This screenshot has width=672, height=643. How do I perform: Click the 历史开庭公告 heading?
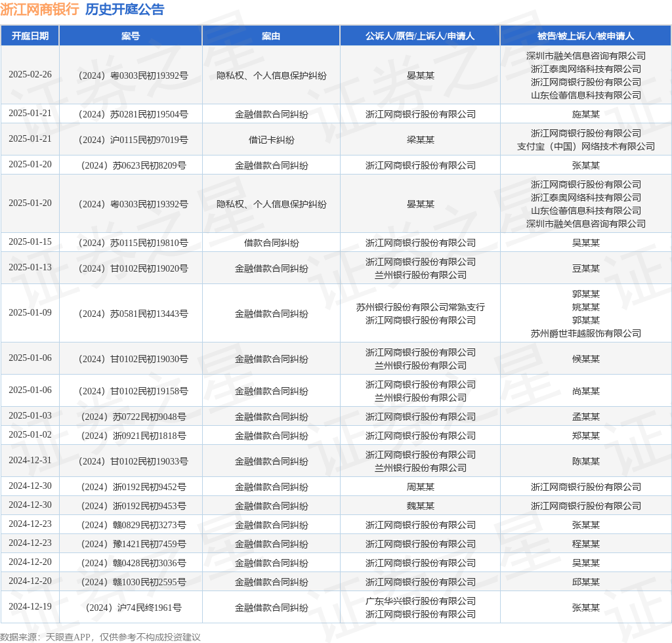click(x=125, y=9)
